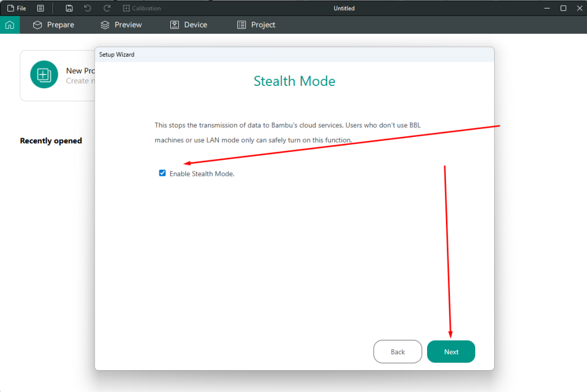The image size is (587, 392).
Task: Click the Device monitor icon
Action: click(173, 25)
